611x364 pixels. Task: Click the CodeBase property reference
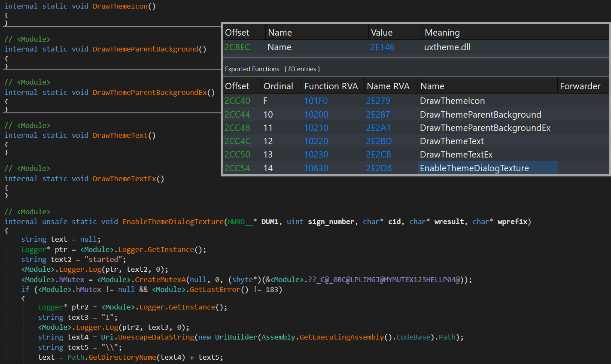413,337
